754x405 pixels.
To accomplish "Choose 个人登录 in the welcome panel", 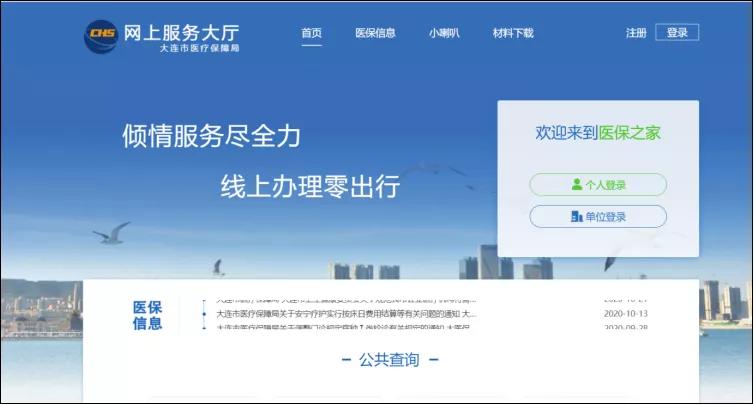I will click(x=598, y=185).
